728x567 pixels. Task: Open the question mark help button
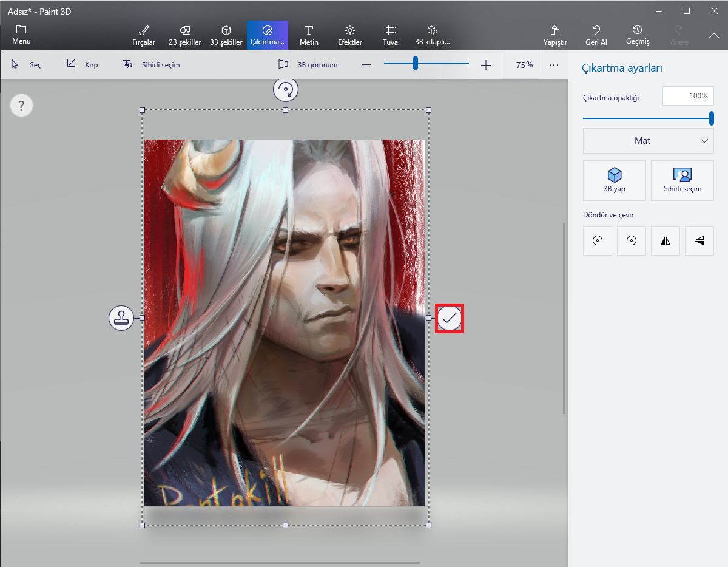point(21,106)
